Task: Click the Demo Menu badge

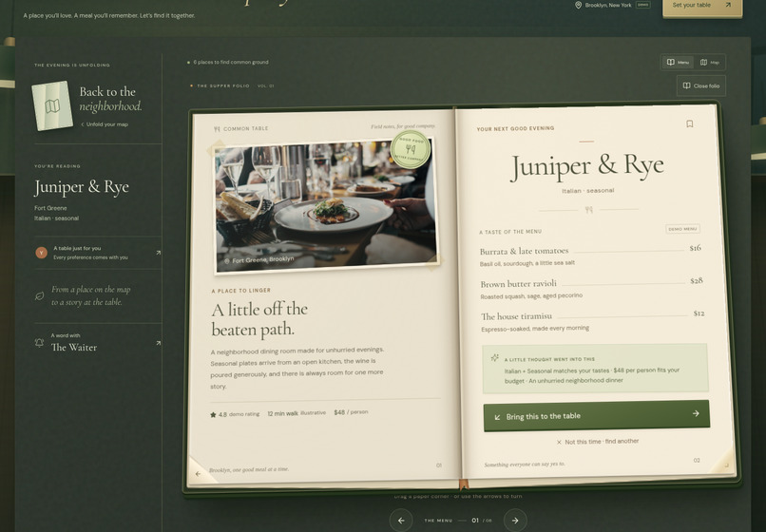Action: (682, 229)
